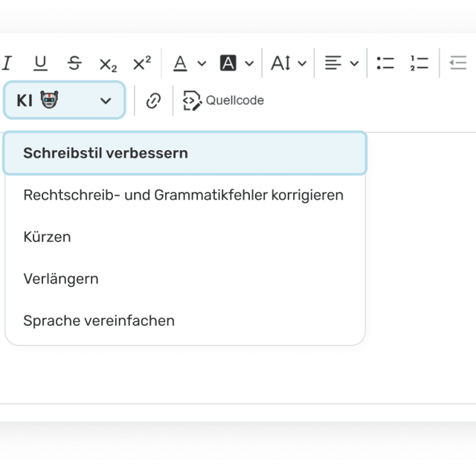Select Schreibstil verbessern option
This screenshot has width=476, height=476.
pyautogui.click(x=185, y=153)
